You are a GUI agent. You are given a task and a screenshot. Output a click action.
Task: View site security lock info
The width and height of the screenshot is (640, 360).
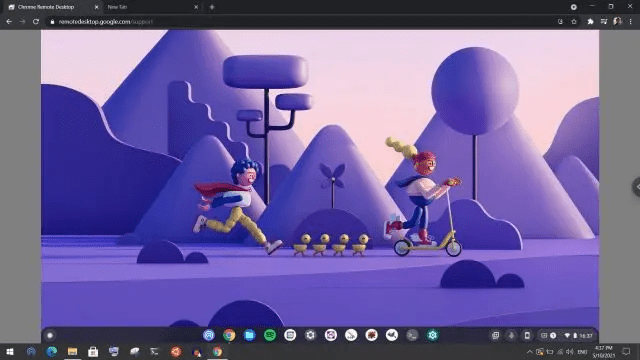52,22
